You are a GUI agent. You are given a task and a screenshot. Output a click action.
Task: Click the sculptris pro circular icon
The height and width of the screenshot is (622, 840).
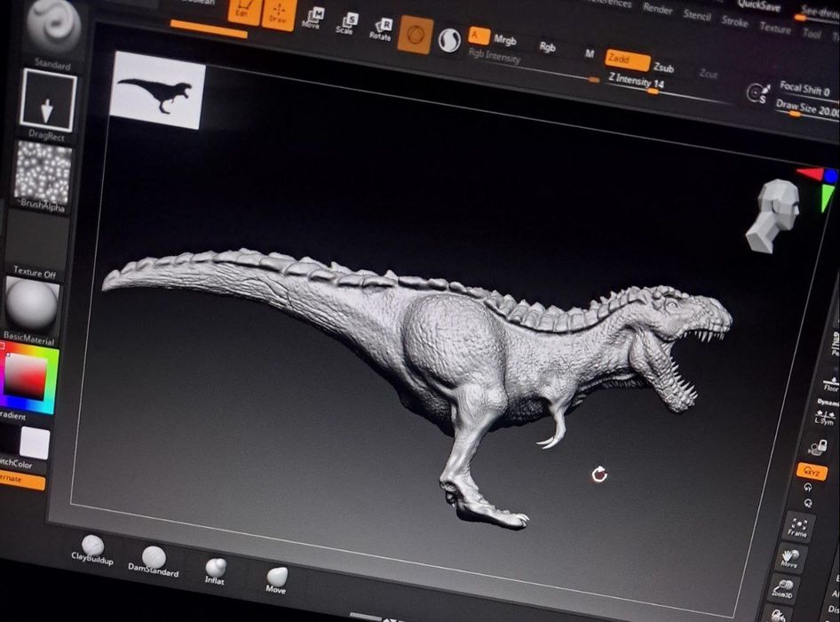click(x=449, y=40)
